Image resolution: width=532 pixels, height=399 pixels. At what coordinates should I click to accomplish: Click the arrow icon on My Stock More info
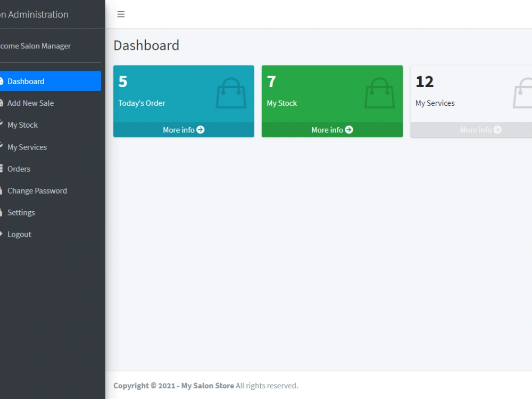click(x=349, y=130)
